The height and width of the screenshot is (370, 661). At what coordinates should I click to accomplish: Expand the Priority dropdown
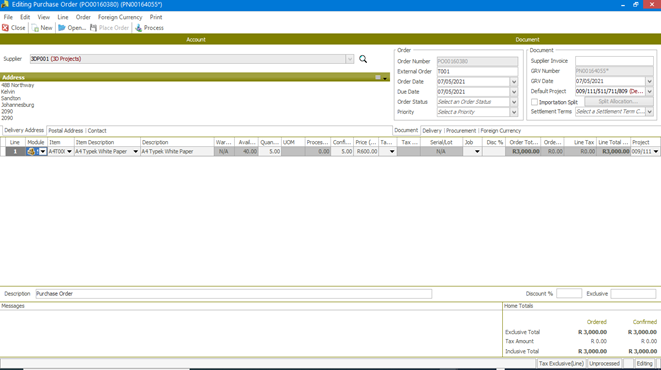[x=514, y=112]
